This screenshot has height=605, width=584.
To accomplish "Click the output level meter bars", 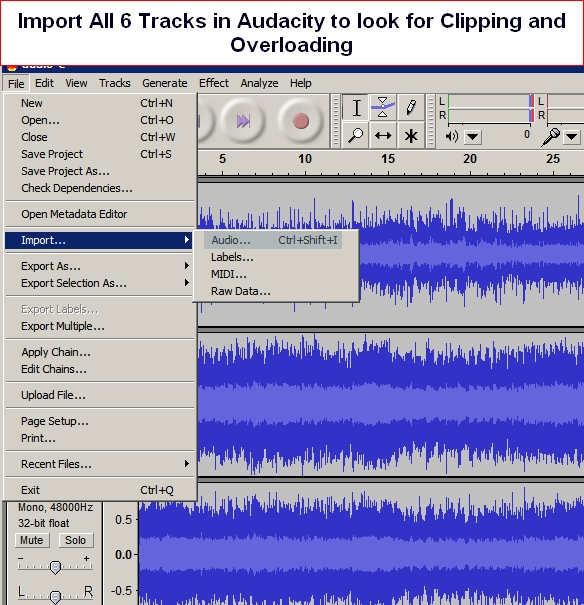I will (x=491, y=108).
